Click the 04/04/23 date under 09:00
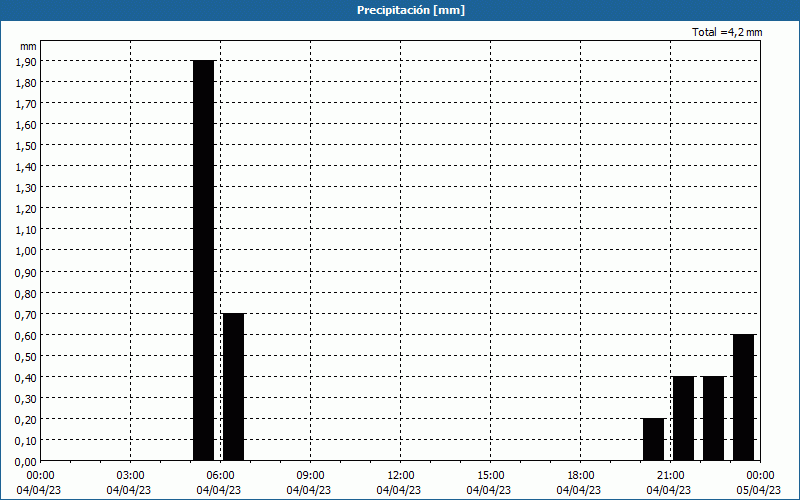The image size is (800, 500). point(309,490)
